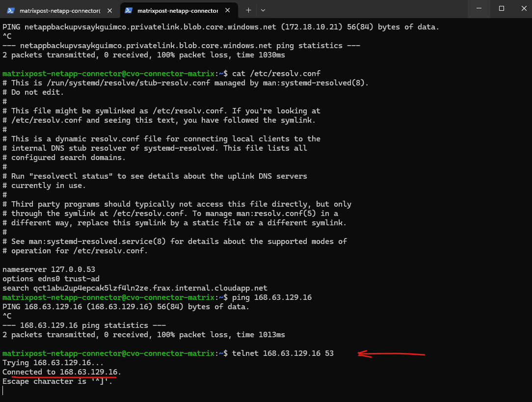Click the 'Trying 168.63.129.16...' line
The width and height of the screenshot is (532, 402).
(53, 363)
